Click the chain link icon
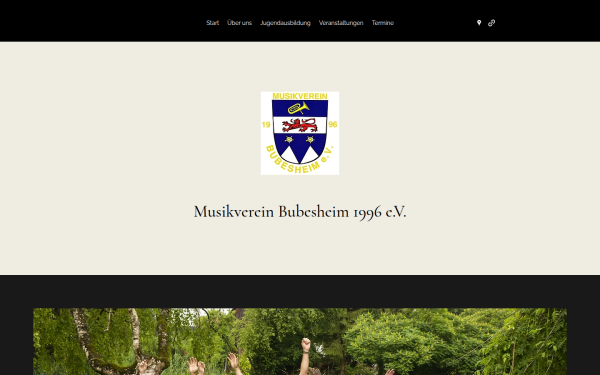Screen dimensions: 600x375 [x=491, y=23]
